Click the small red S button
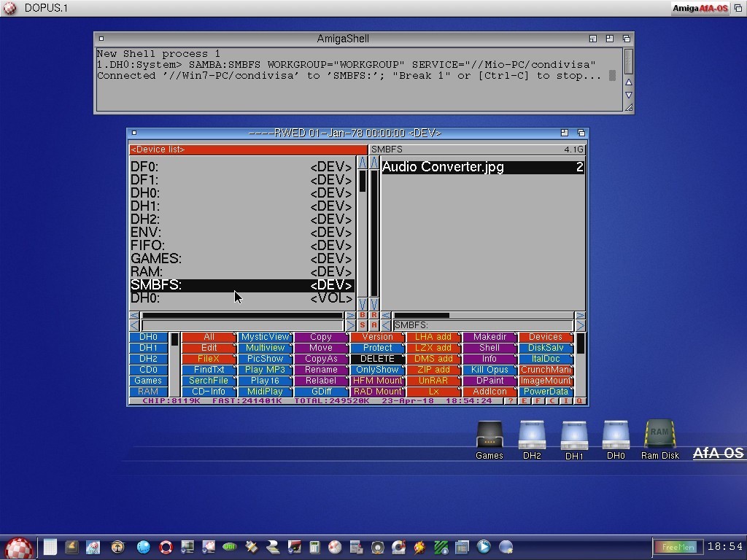Screen dimensions: 747x560 point(363,325)
